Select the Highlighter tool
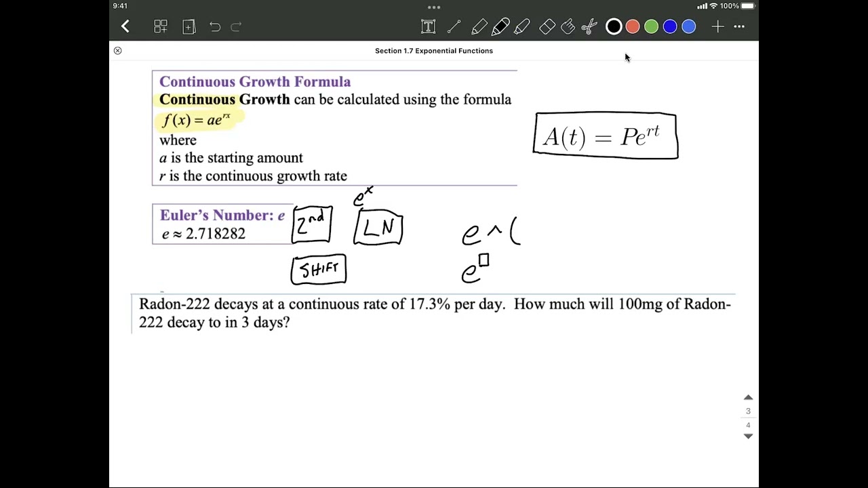 [521, 26]
